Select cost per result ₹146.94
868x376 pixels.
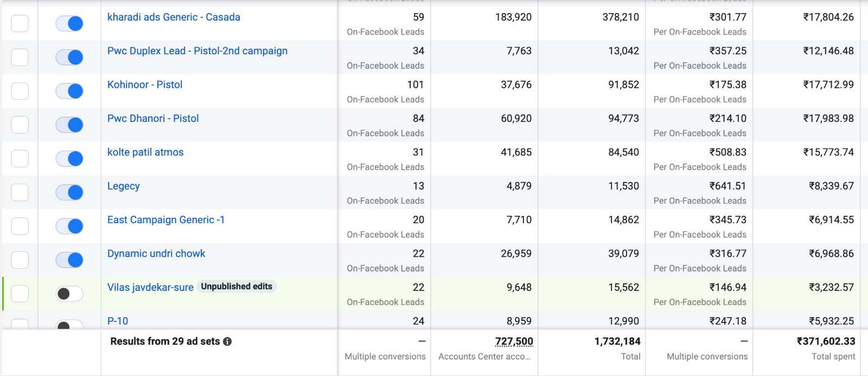728,287
